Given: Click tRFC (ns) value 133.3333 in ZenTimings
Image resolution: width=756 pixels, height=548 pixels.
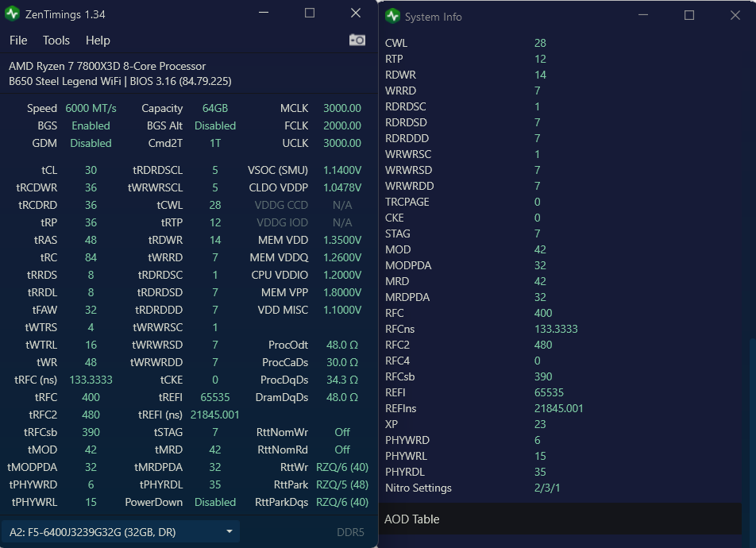Looking at the screenshot, I should [x=91, y=380].
